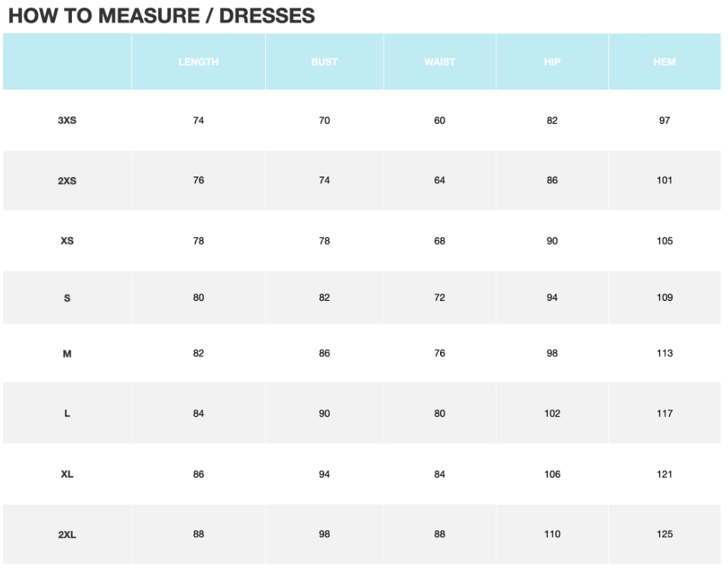The width and height of the screenshot is (728, 571).
Task: Click the XL size row label
Action: pos(67,475)
